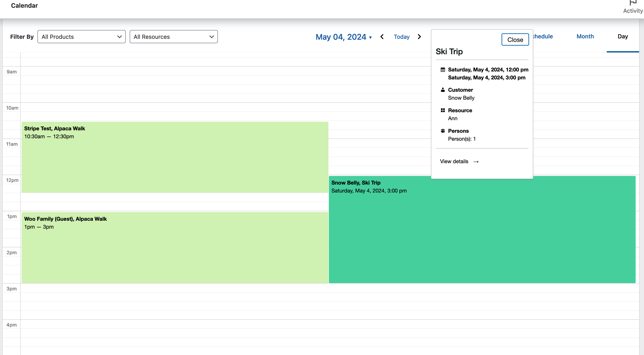Open the All Resources filter dropdown
644x355 pixels.
click(x=174, y=37)
